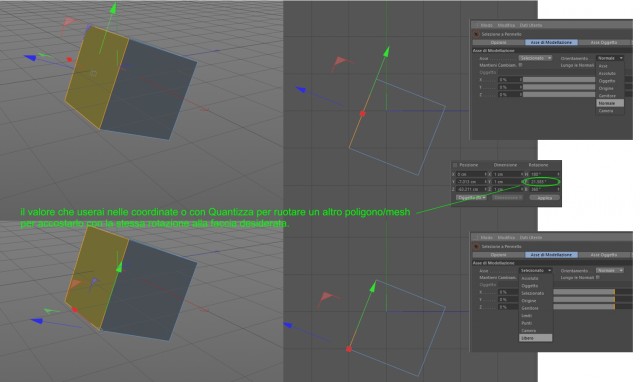
Task: Click Applica button in coordinates panel
Action: [x=544, y=198]
